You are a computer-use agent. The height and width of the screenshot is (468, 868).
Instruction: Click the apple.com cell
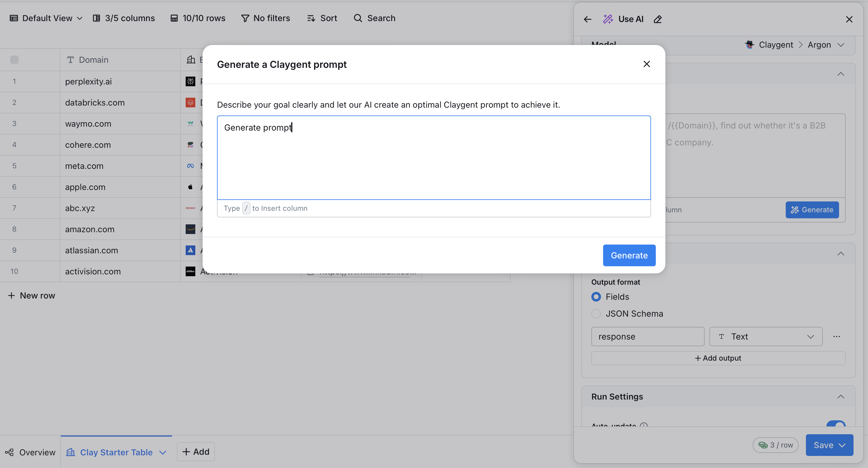[x=120, y=187]
